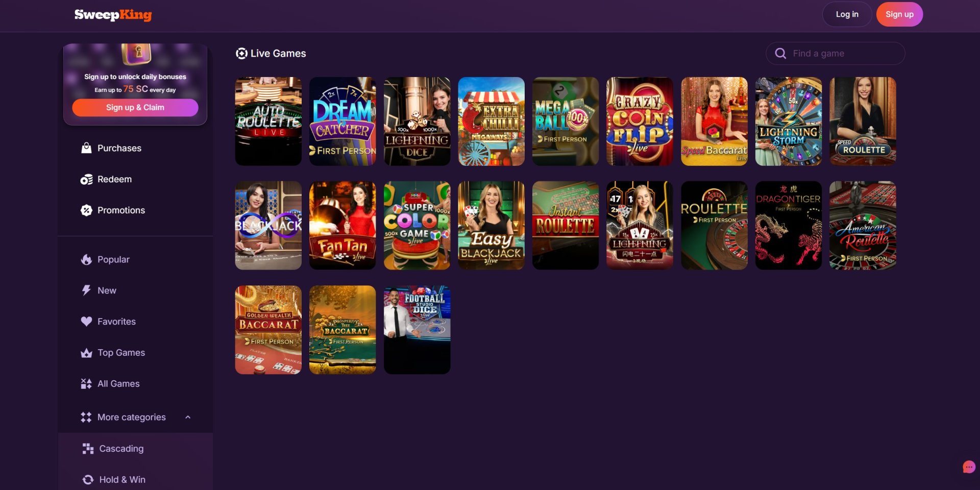Image resolution: width=980 pixels, height=490 pixels.
Task: Click the Top Games crown icon
Action: (86, 353)
